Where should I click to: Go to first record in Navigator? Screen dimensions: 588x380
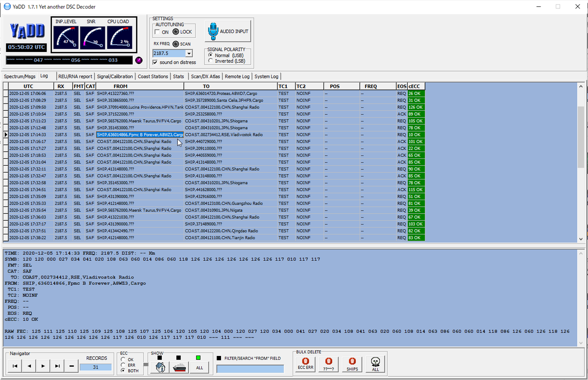pos(15,366)
